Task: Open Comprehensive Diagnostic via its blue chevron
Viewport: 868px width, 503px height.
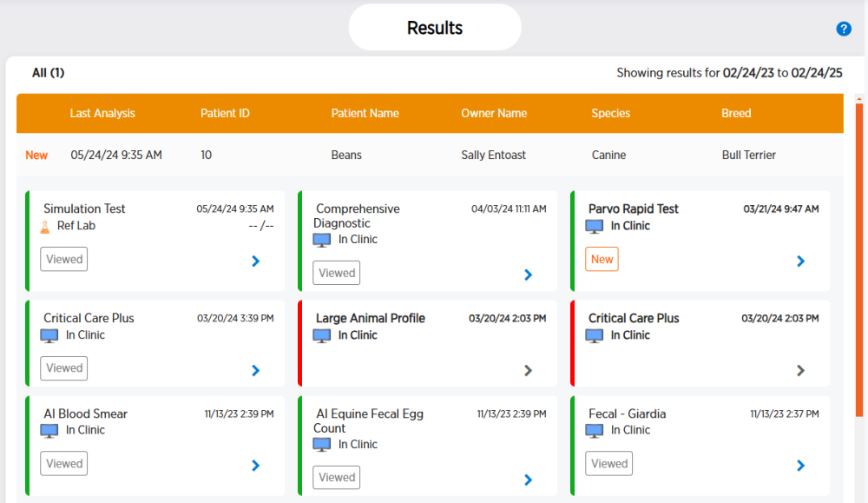Action: 528,275
